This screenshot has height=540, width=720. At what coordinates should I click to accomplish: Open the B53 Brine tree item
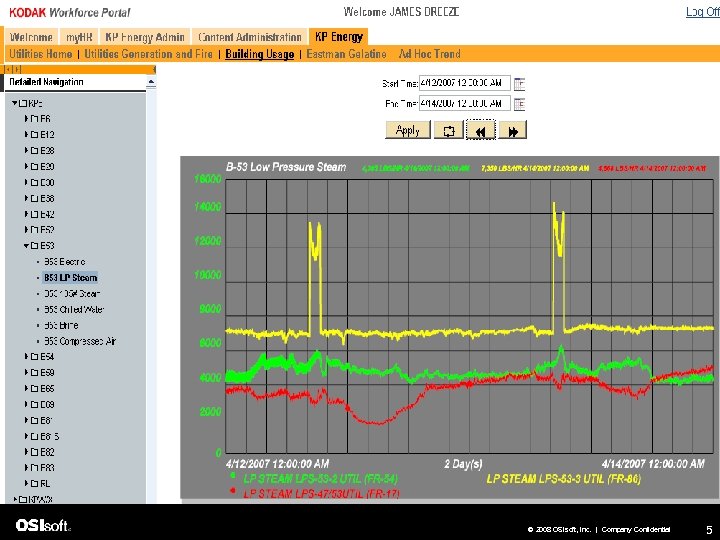[x=61, y=326]
